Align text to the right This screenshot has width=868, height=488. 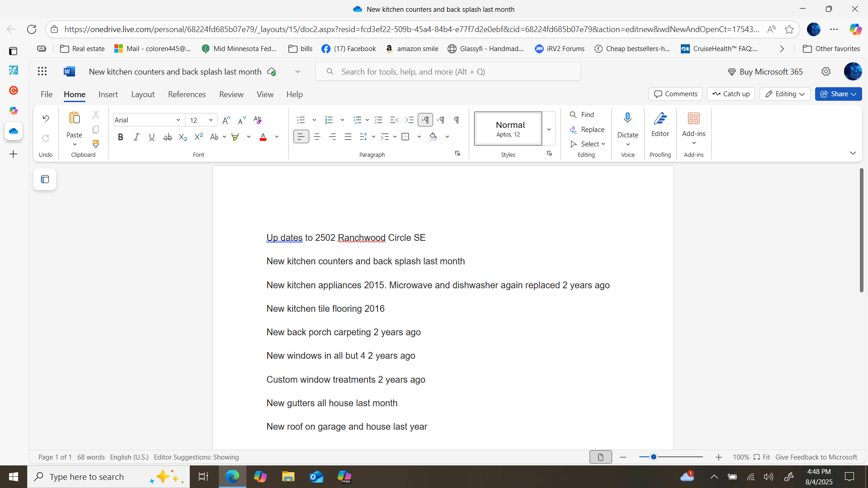(333, 136)
